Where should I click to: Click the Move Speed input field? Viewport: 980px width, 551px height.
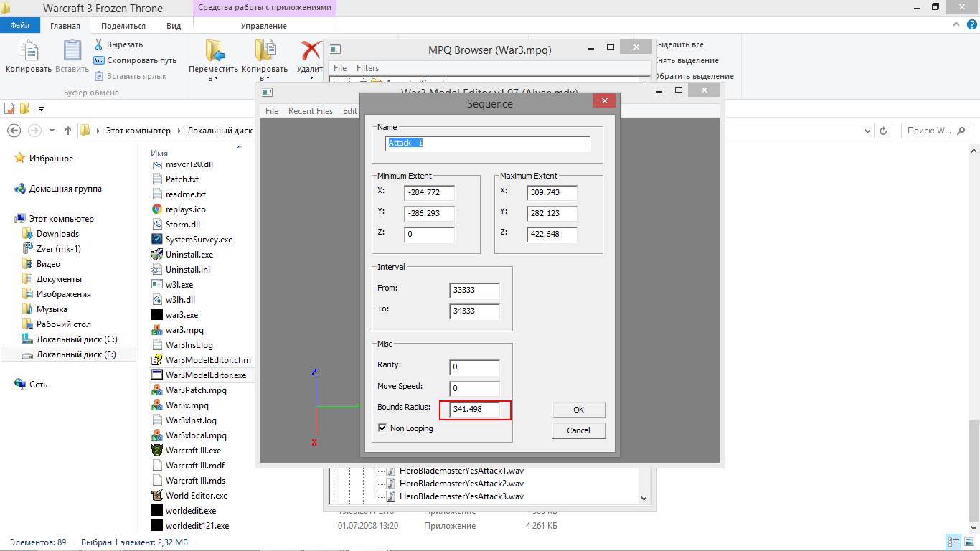pos(475,388)
